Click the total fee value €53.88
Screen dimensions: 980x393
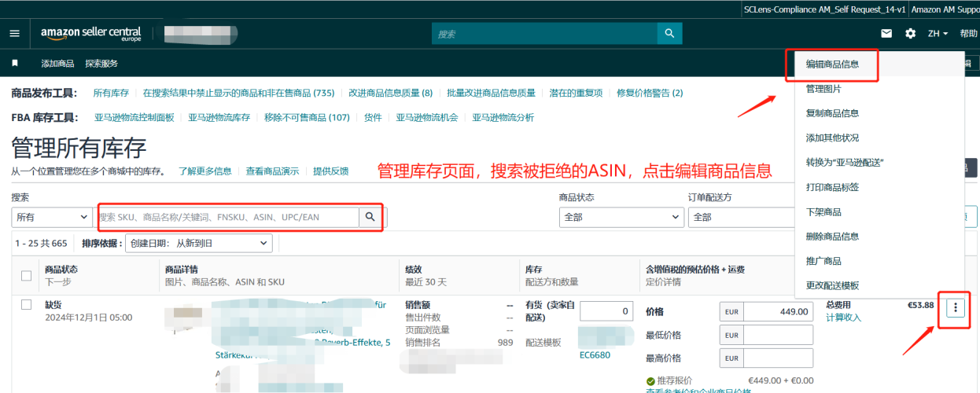coord(920,305)
